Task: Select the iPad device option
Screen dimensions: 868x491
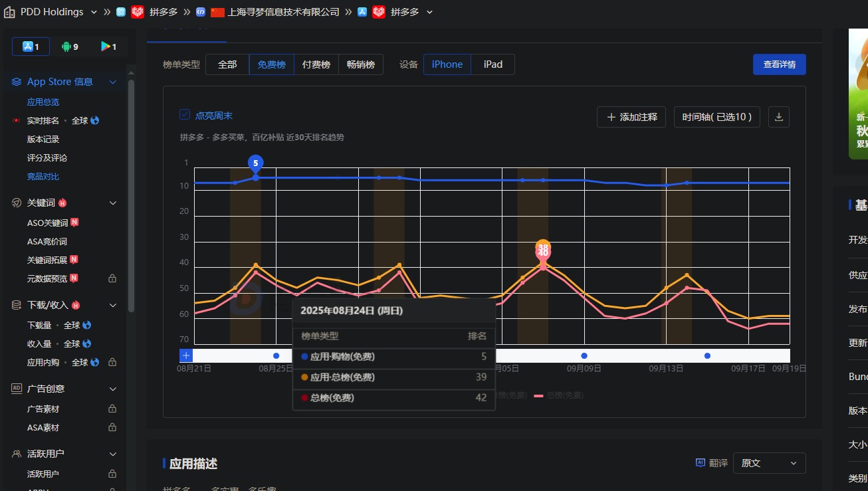Action: point(492,64)
